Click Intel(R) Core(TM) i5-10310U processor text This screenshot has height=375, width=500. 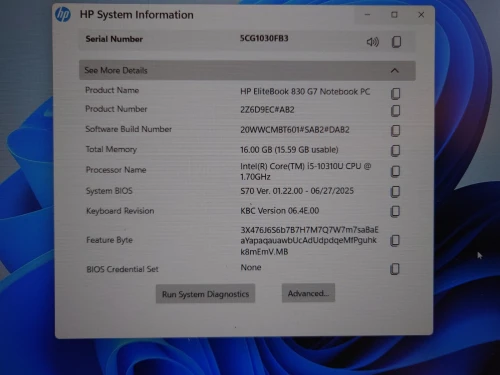pos(306,171)
